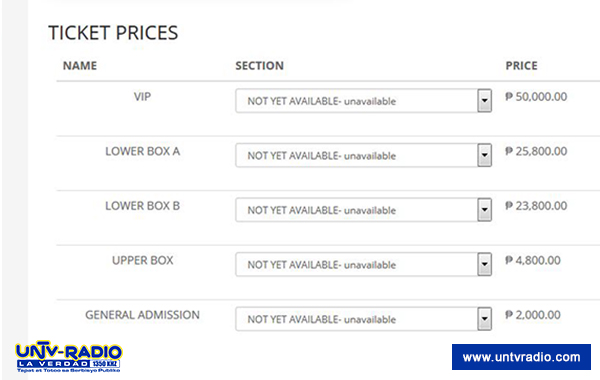Open the Upper Box dropdown arrow
Viewport: 600px width, 380px height.
coord(484,264)
